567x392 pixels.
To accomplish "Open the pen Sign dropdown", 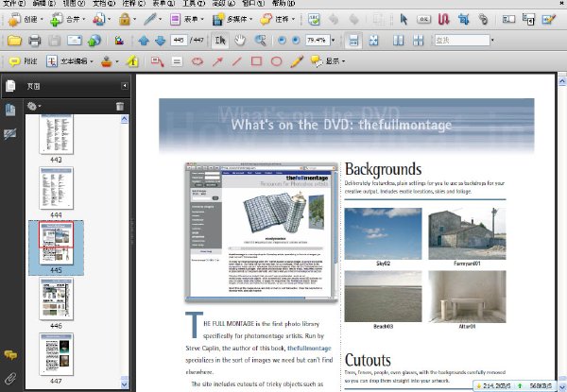I will point(152,19).
